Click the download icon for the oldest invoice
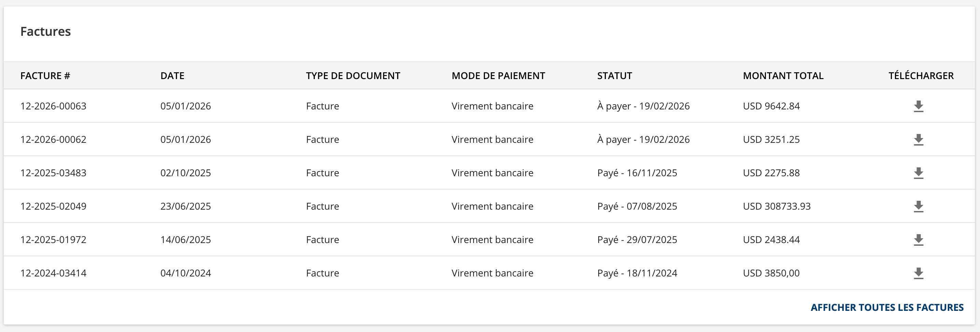 click(919, 273)
